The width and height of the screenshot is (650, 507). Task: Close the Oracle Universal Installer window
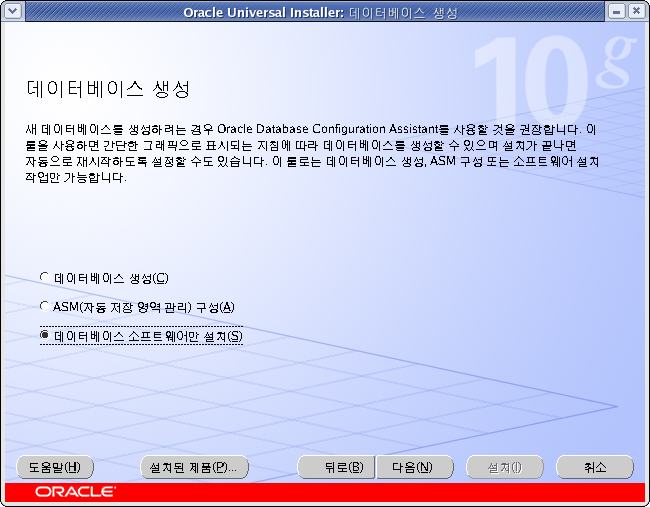636,11
